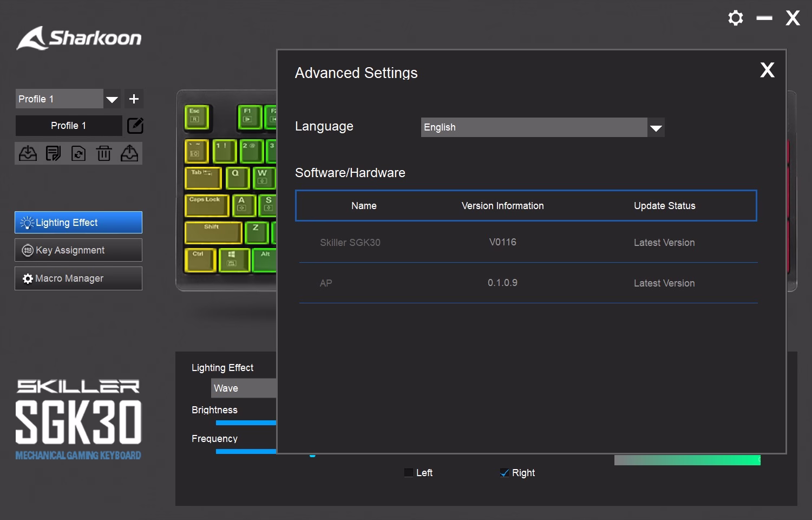This screenshot has height=520, width=812.
Task: Open the Macro Manager section
Action: [78, 278]
